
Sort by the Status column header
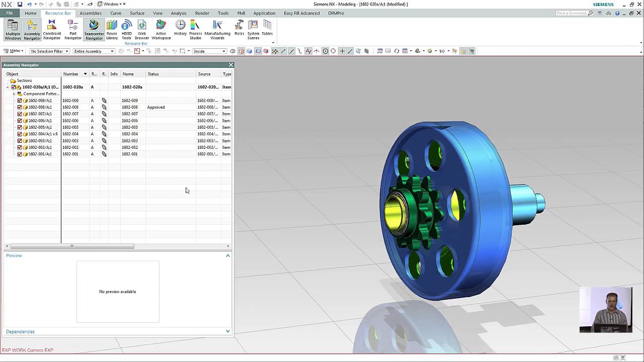coord(171,74)
